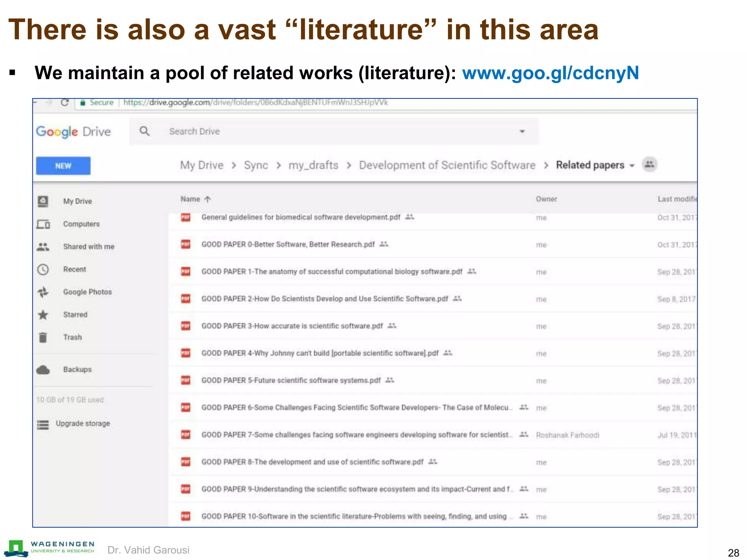Go to the Sync breadcrumb folder
This screenshot has height=560, width=747.
pos(256,165)
